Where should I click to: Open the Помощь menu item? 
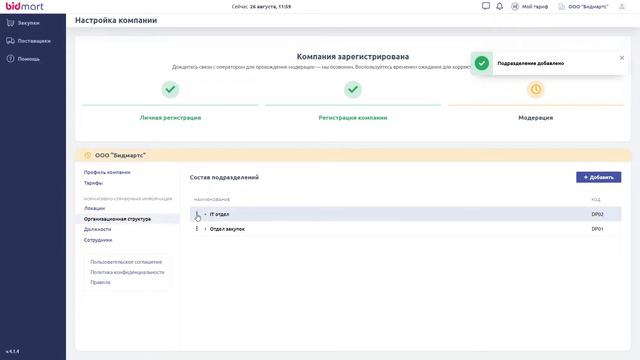[29, 59]
